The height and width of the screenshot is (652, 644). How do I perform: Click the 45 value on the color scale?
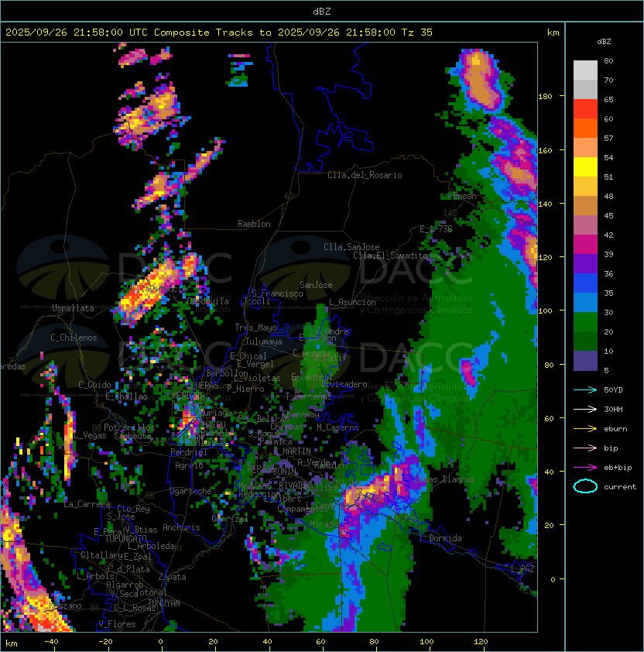[608, 216]
